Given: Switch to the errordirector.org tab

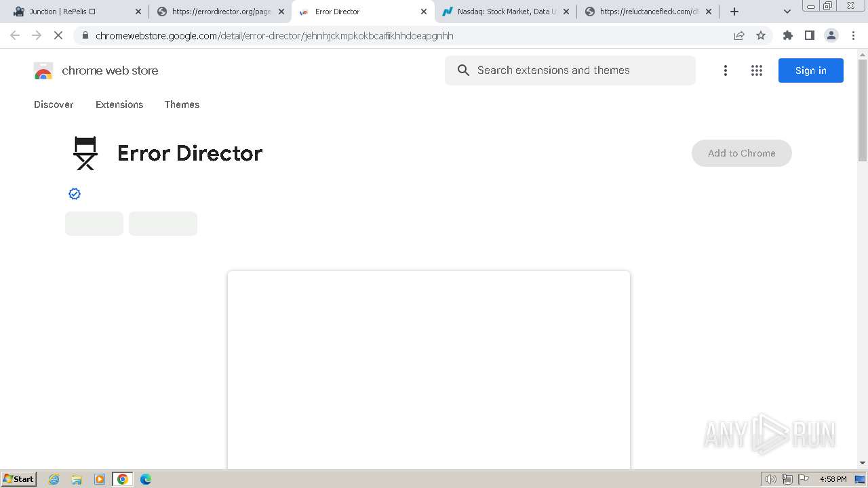Looking at the screenshot, I should click(x=220, y=12).
